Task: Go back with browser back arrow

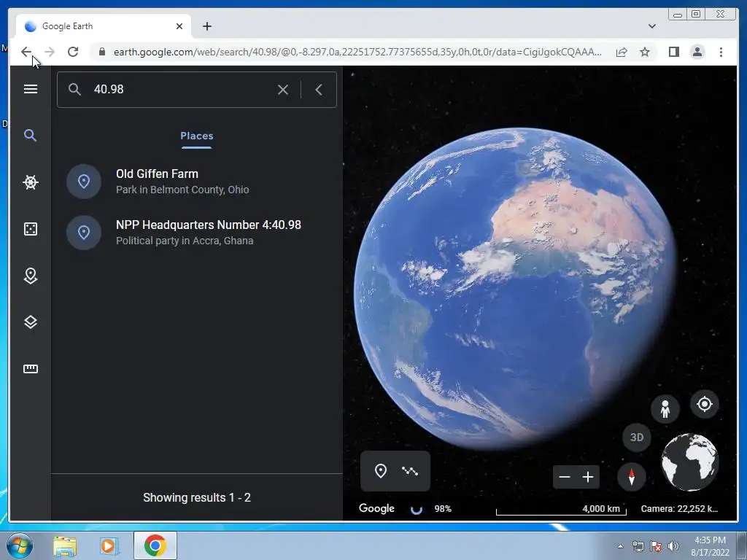Action: pyautogui.click(x=26, y=52)
